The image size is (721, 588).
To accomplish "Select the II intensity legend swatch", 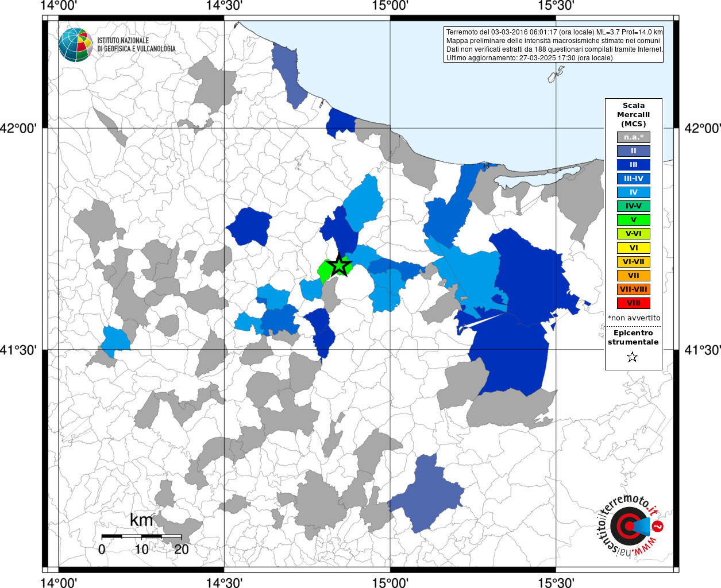I will tap(633, 151).
